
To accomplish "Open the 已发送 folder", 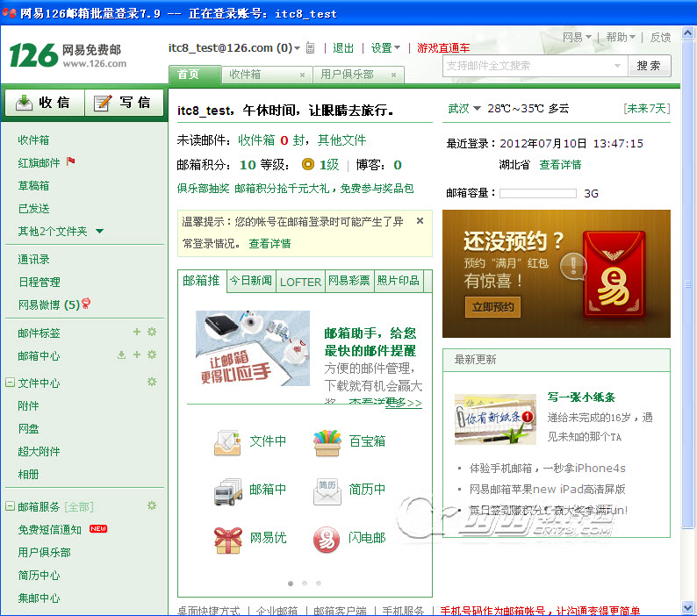I will coord(33,209).
